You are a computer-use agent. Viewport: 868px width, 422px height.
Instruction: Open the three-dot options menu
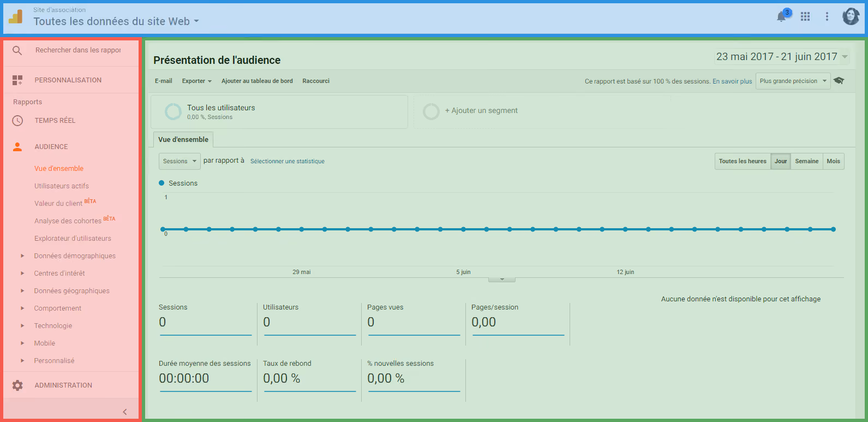827,16
